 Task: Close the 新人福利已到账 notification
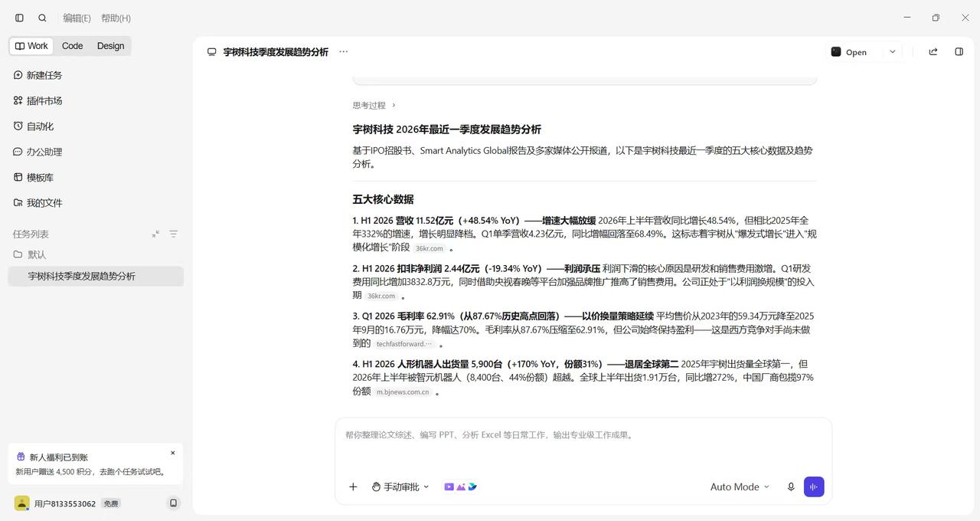point(172,453)
